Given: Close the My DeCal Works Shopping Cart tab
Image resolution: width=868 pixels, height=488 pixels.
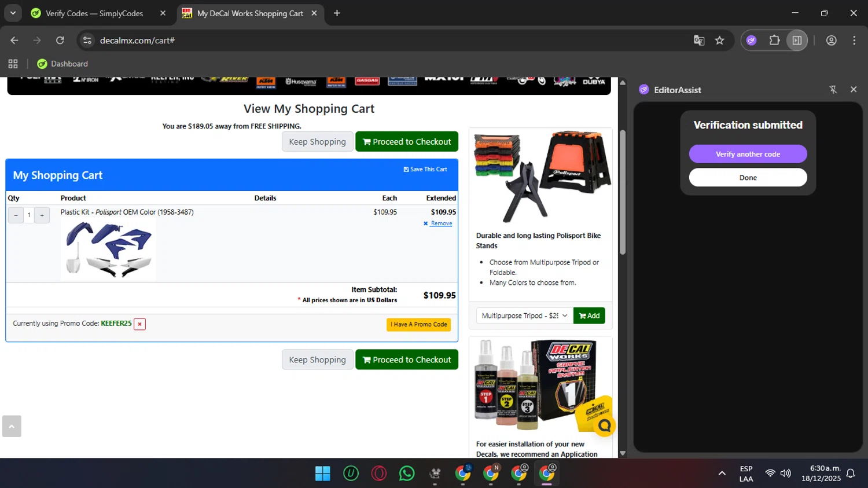Looking at the screenshot, I should point(314,13).
